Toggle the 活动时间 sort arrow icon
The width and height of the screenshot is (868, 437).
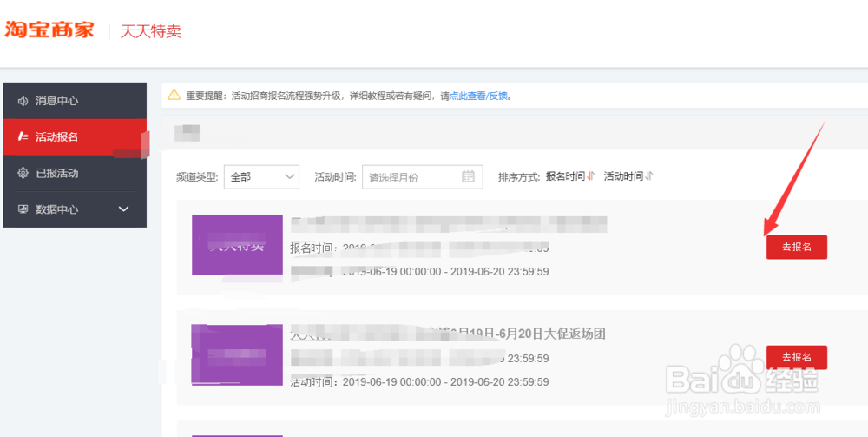648,176
